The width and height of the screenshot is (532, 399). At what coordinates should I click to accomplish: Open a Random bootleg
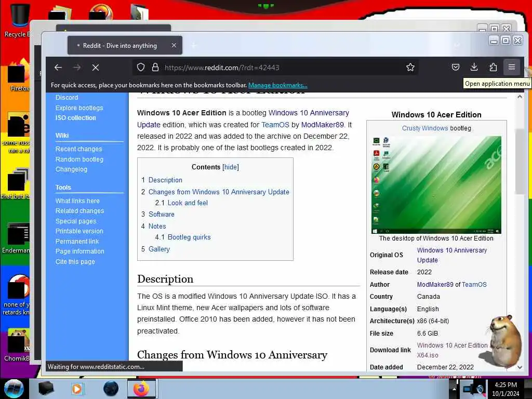point(79,159)
